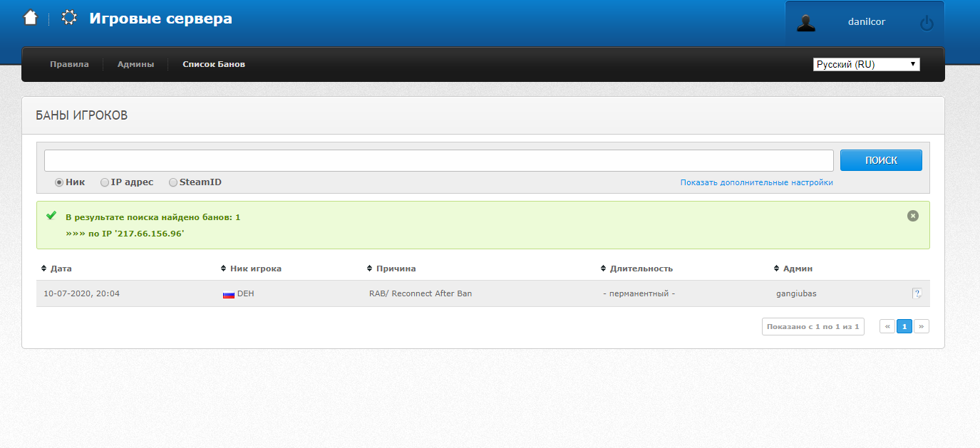Log out with the power icon
980x448 pixels.
[927, 24]
